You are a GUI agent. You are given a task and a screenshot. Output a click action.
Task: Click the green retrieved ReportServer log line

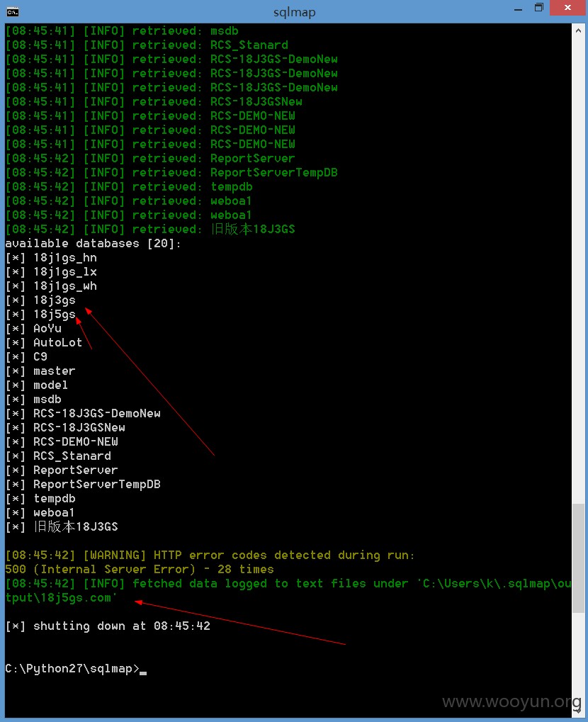pos(150,159)
